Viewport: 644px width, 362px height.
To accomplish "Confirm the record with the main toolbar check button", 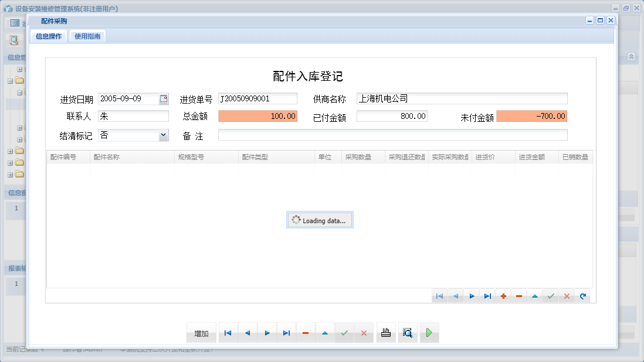I will point(344,332).
